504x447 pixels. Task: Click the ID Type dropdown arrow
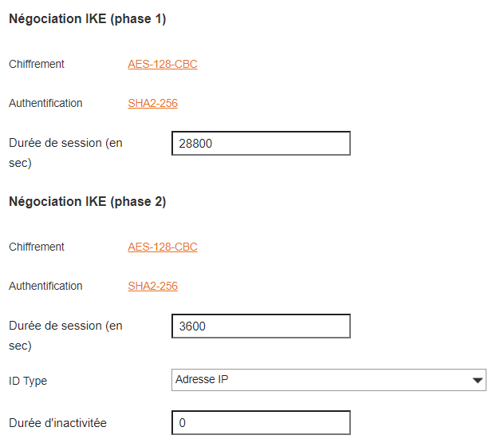[x=478, y=381]
